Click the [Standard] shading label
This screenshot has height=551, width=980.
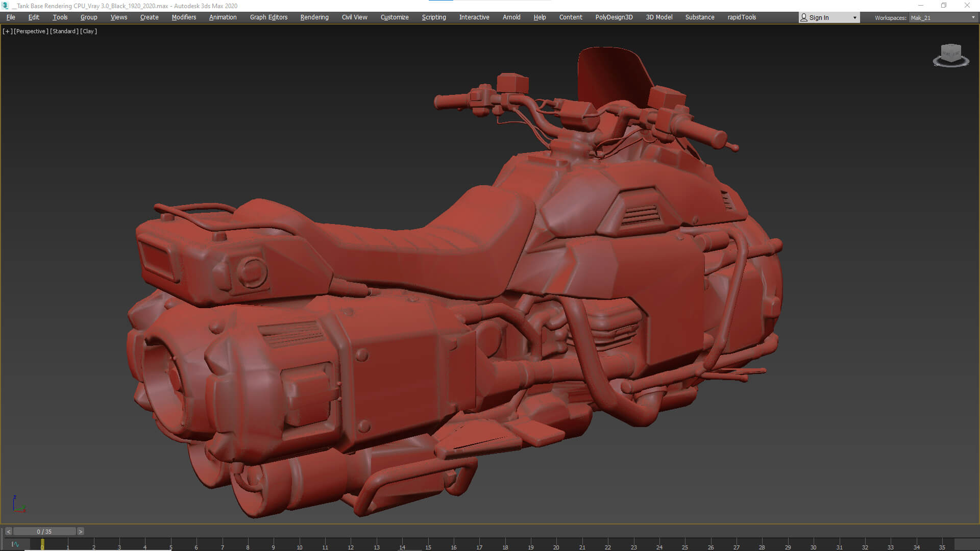pyautogui.click(x=64, y=31)
